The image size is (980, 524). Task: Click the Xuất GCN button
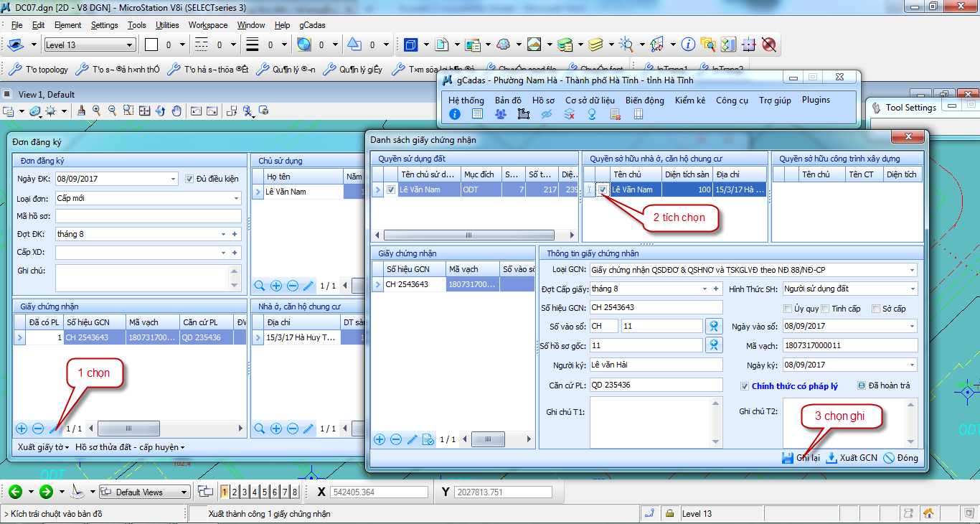coord(852,458)
